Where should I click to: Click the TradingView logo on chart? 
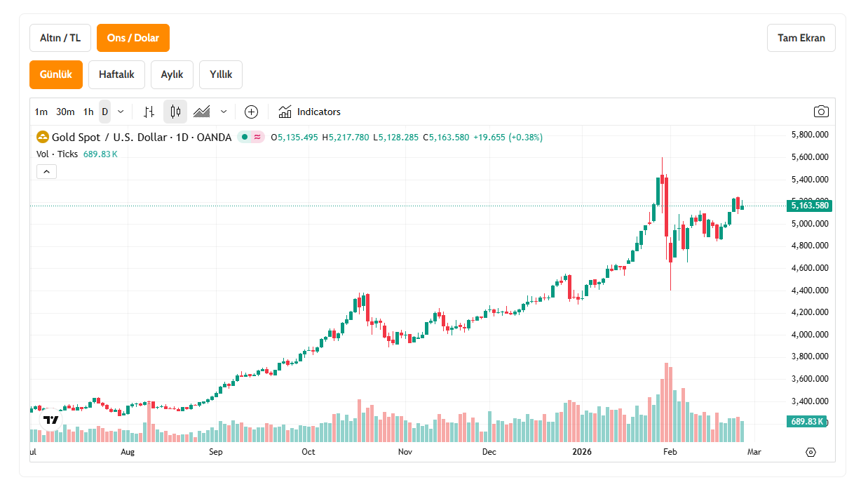click(x=50, y=420)
